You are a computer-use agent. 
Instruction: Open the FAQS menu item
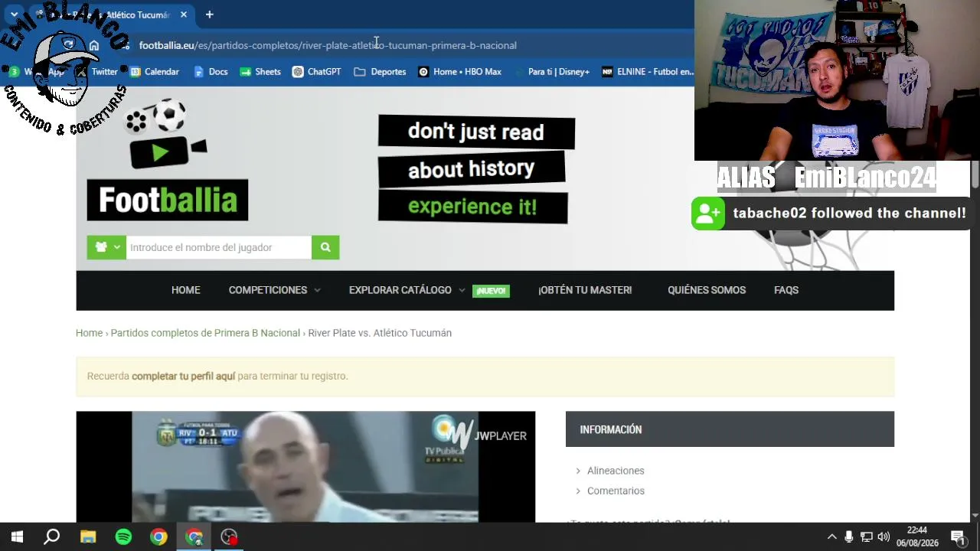click(786, 290)
